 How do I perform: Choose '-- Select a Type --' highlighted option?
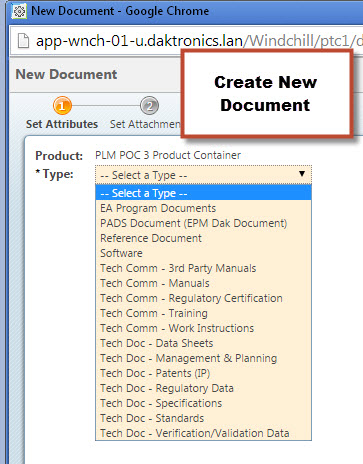203,193
